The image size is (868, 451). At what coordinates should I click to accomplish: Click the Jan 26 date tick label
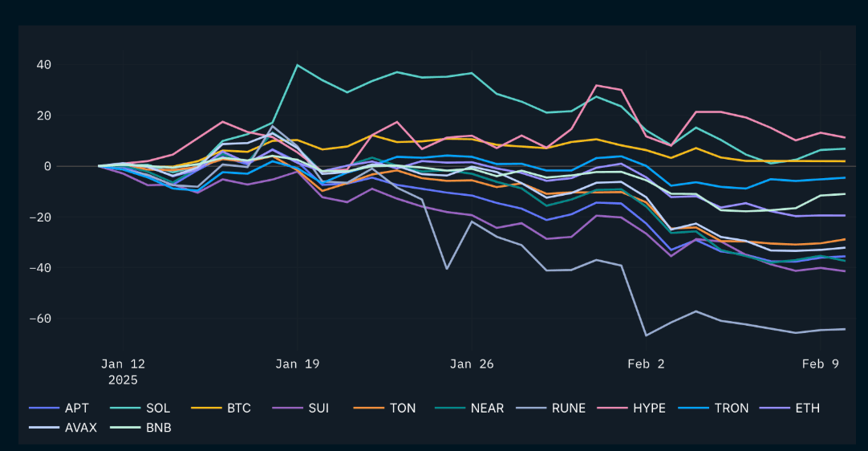(472, 364)
